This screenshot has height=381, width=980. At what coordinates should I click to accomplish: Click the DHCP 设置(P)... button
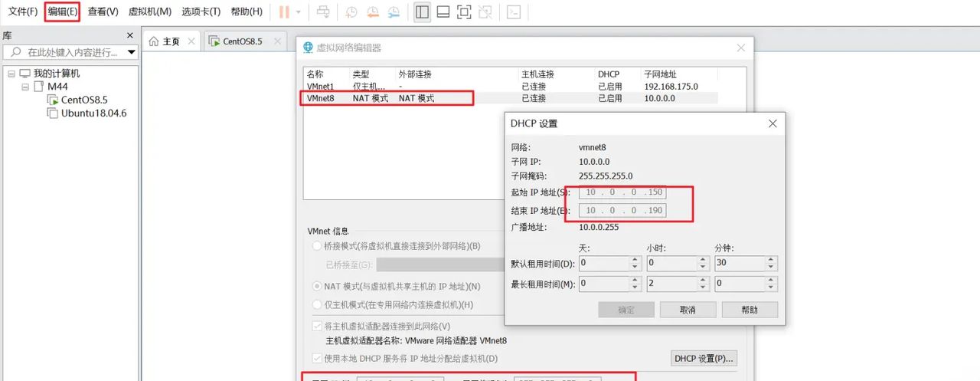pos(704,358)
